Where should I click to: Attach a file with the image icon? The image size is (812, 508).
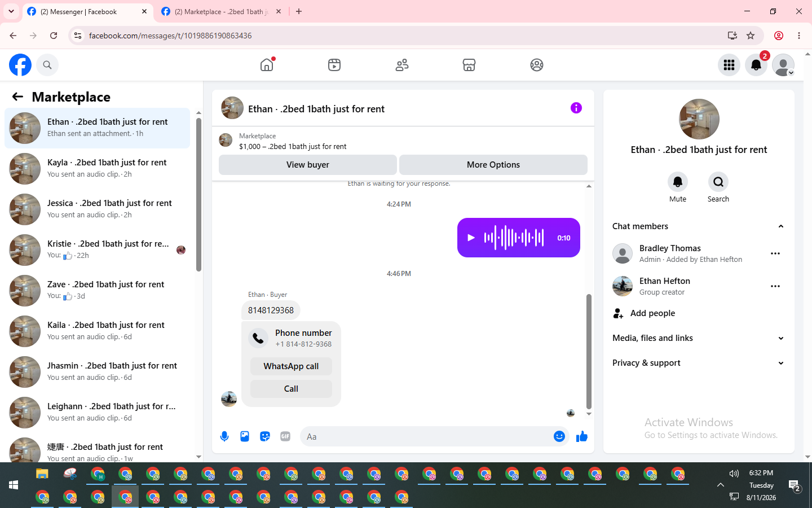pyautogui.click(x=245, y=436)
